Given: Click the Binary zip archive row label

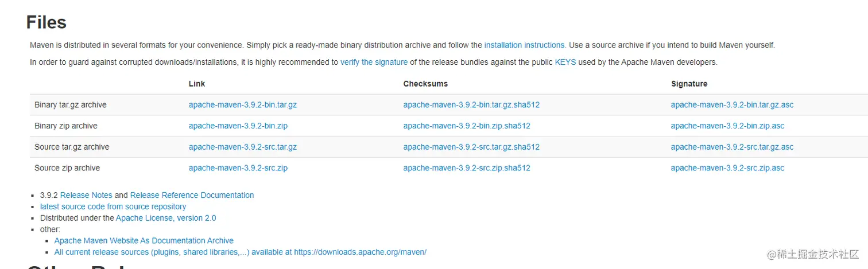Looking at the screenshot, I should pos(66,126).
